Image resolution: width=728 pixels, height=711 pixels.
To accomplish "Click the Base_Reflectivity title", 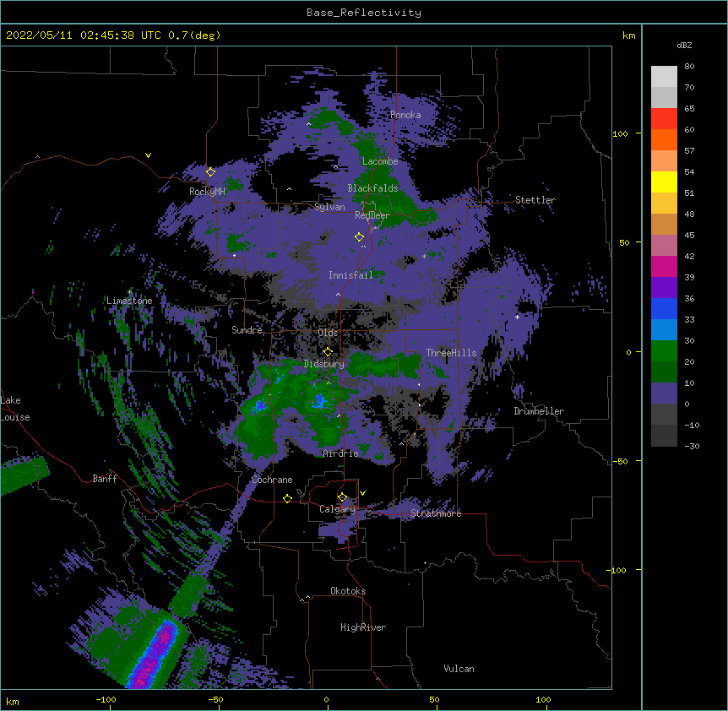I will coord(364,13).
